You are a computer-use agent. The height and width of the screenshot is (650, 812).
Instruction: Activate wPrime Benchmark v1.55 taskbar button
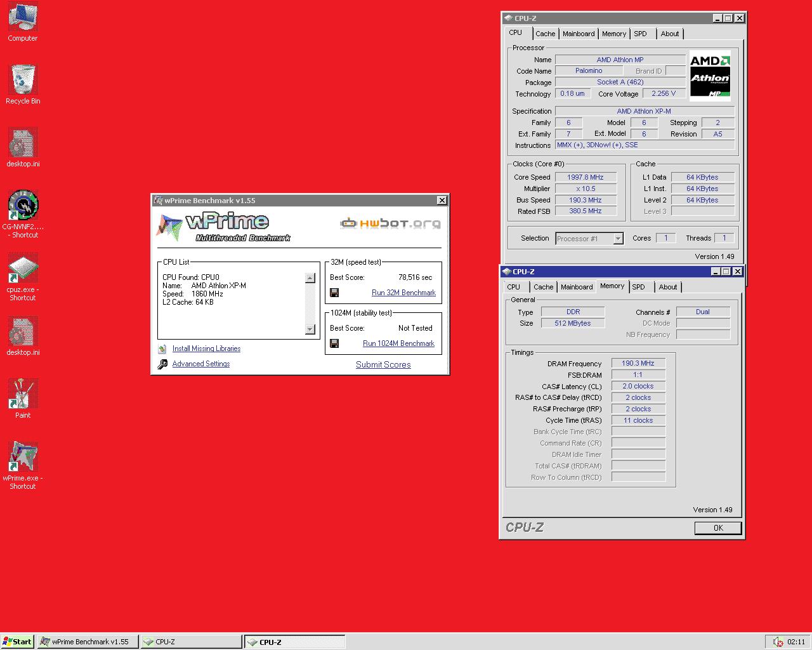point(88,642)
